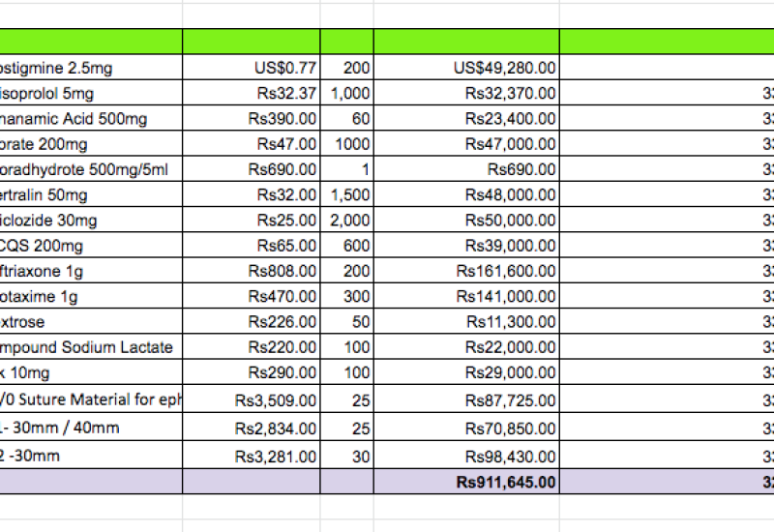Image resolution: width=774 pixels, height=532 pixels.
Task: Click the Suture Material item cell
Action: pyautogui.click(x=91, y=399)
